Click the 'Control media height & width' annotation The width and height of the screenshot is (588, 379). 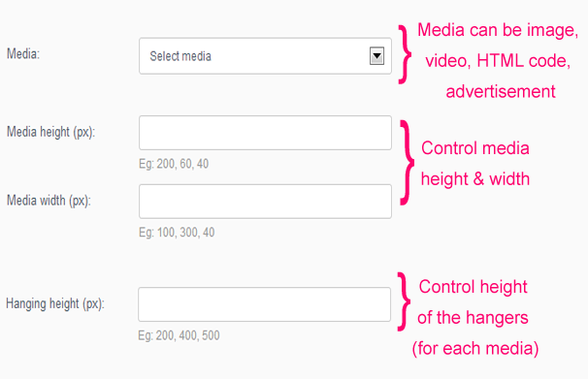pos(475,164)
